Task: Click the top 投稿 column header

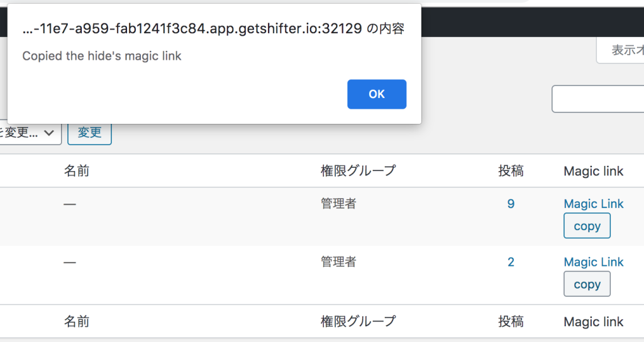Action: tap(511, 171)
